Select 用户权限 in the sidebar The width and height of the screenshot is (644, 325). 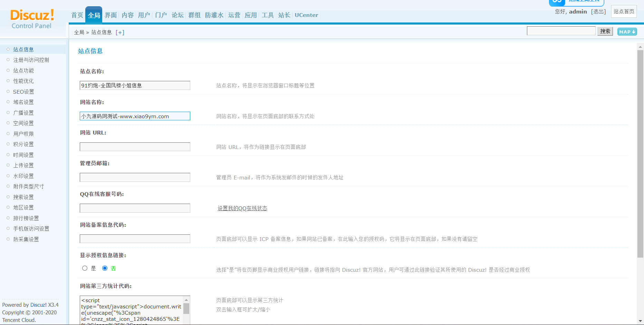click(x=23, y=134)
